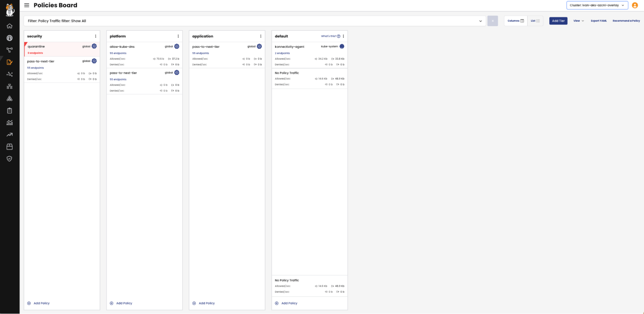This screenshot has height=314, width=644.
Task: Open the quarantine policy card
Action: coord(62,49)
